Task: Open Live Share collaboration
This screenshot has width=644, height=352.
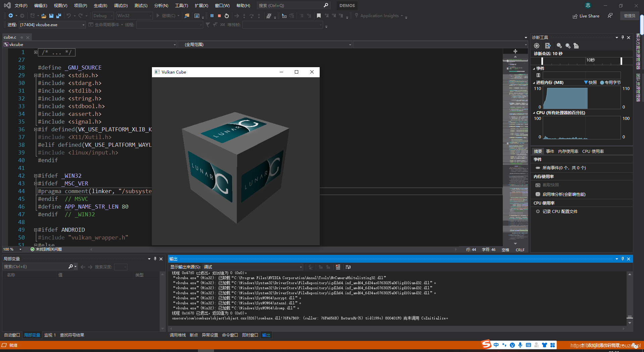Action: 586,16
